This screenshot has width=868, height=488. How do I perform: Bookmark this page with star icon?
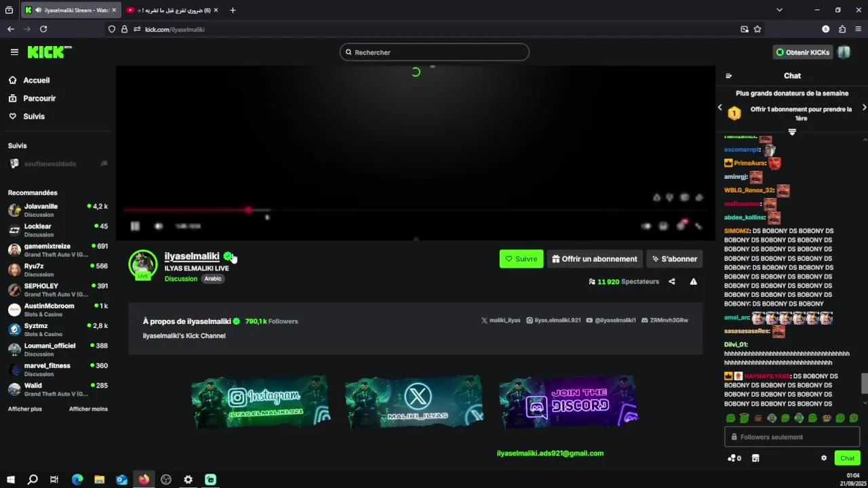click(x=757, y=29)
